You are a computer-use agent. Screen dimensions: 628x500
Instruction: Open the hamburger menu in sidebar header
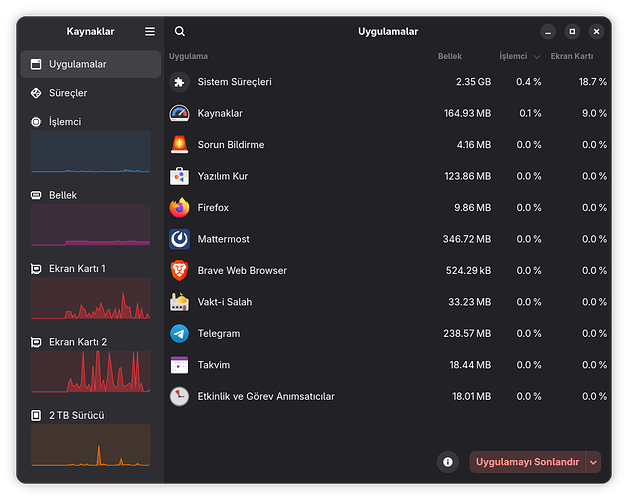[150, 32]
